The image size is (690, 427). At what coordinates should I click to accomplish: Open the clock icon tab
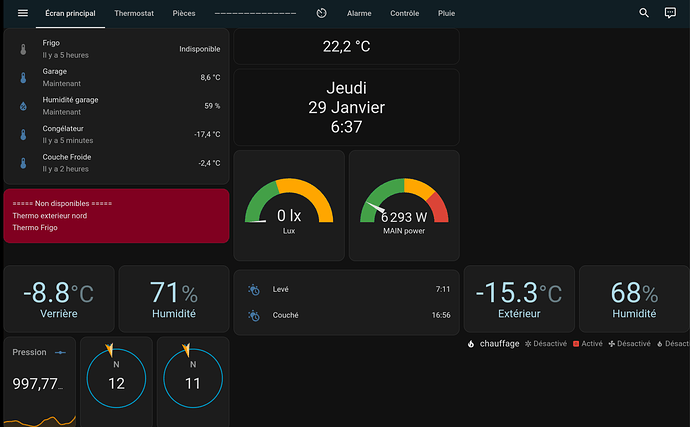322,13
